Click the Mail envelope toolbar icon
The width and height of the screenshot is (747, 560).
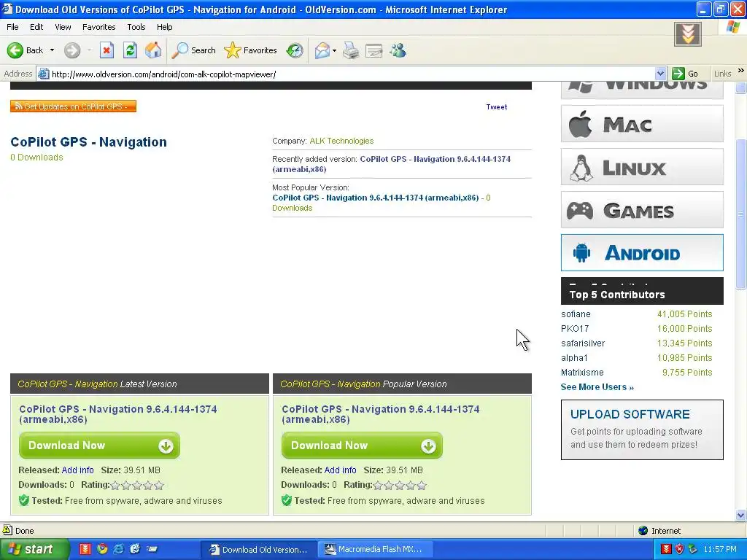[x=322, y=50]
